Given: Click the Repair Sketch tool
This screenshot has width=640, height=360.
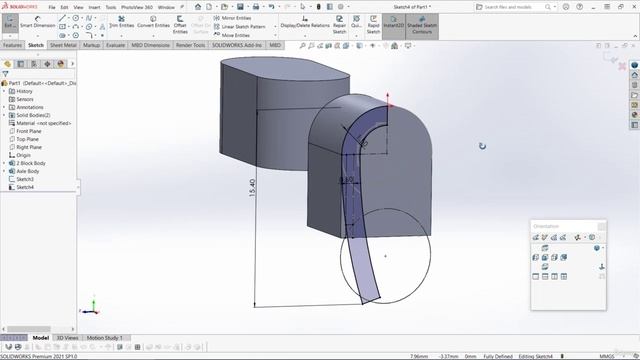Looking at the screenshot, I should 339,24.
